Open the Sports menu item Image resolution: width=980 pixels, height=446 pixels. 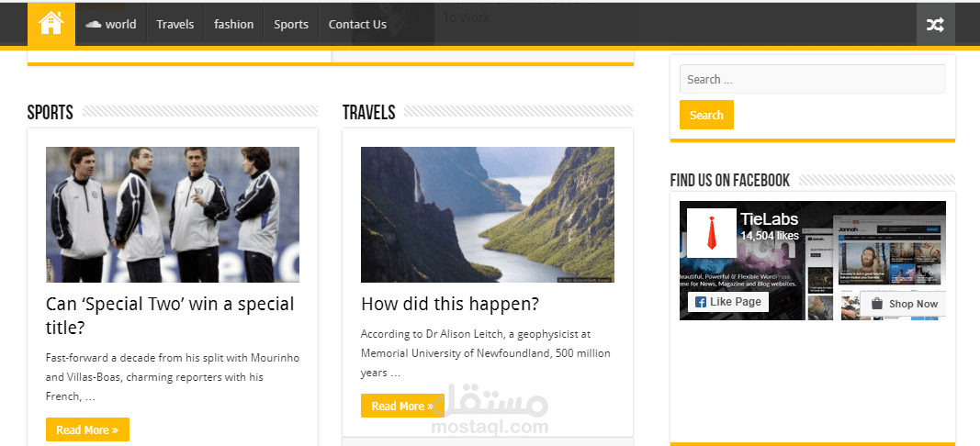(291, 25)
